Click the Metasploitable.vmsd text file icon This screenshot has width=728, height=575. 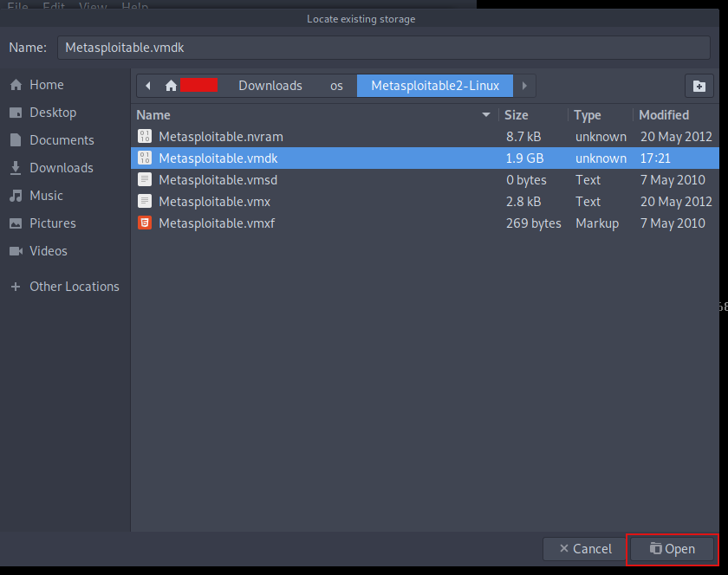(x=145, y=180)
